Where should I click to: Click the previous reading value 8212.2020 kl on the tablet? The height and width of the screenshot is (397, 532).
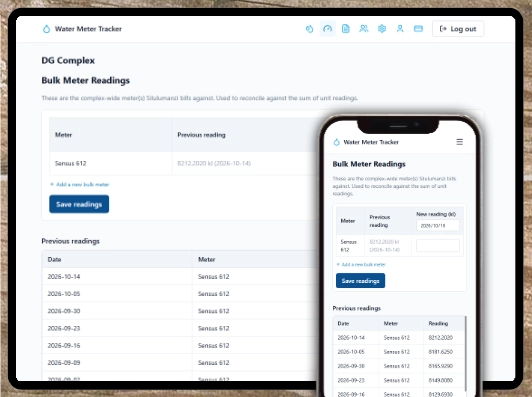(x=214, y=164)
